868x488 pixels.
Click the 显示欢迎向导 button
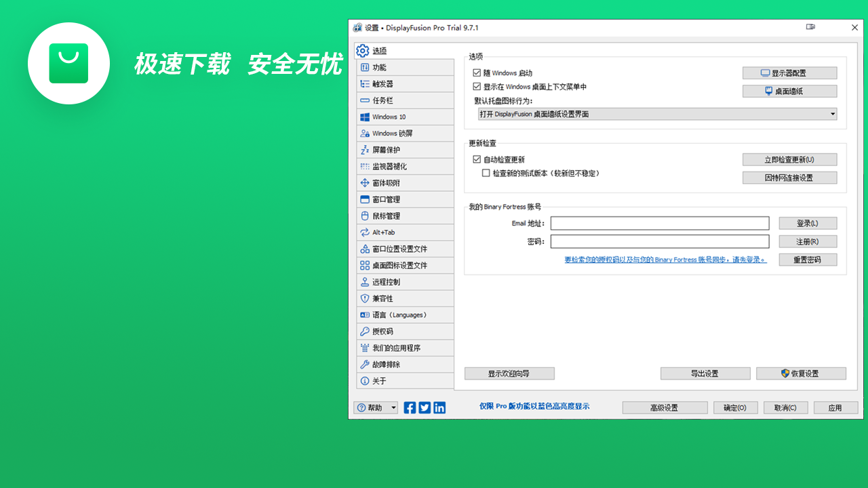tap(508, 373)
